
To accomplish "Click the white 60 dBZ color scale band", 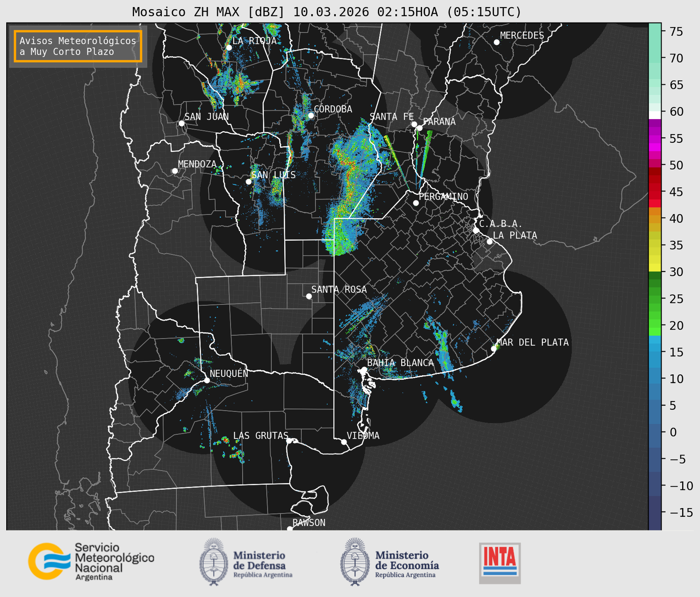I will tap(655, 114).
